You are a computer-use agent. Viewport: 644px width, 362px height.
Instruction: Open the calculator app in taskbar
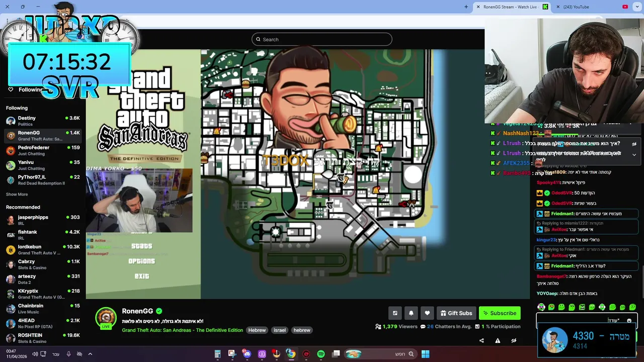tap(217, 354)
